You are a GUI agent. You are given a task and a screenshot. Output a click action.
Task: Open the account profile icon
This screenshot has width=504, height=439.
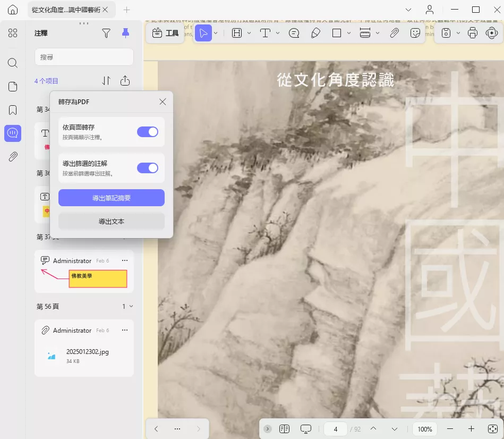point(430,10)
